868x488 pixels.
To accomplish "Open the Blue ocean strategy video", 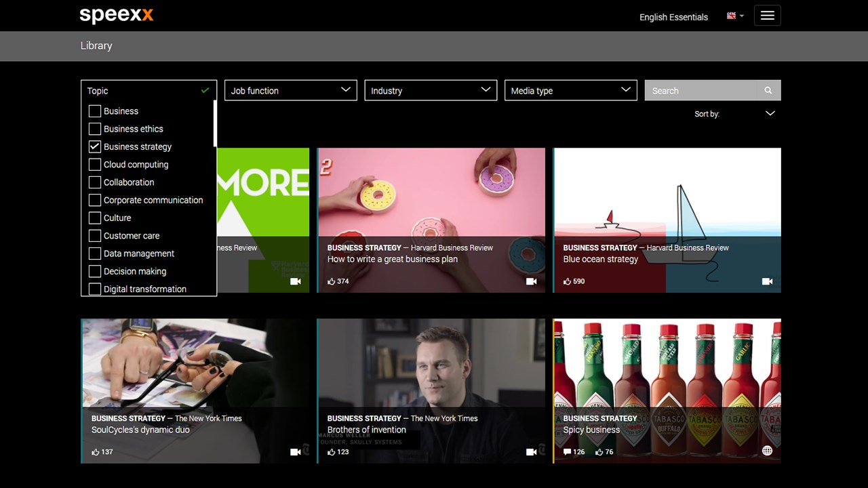I will pyautogui.click(x=667, y=220).
